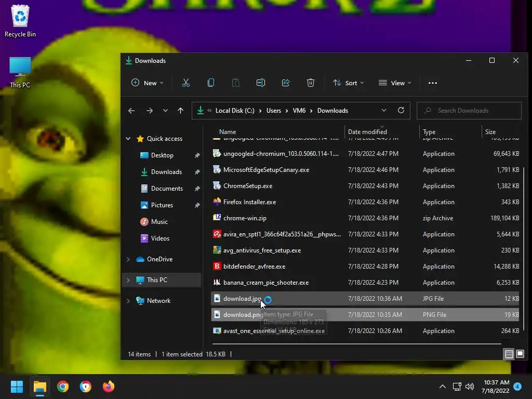This screenshot has height=399, width=532.
Task: Sort by Size column header
Action: [490, 131]
